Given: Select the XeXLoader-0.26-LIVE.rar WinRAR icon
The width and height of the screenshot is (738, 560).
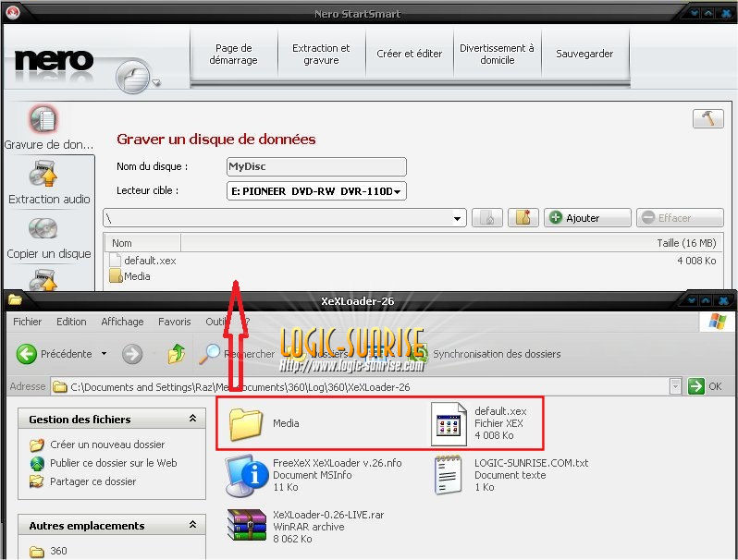Looking at the screenshot, I should [247, 527].
